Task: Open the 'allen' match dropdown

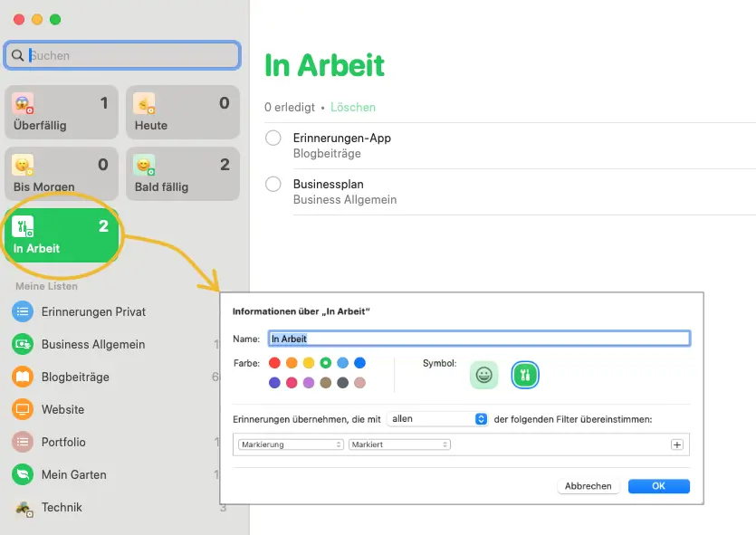Action: pyautogui.click(x=438, y=419)
